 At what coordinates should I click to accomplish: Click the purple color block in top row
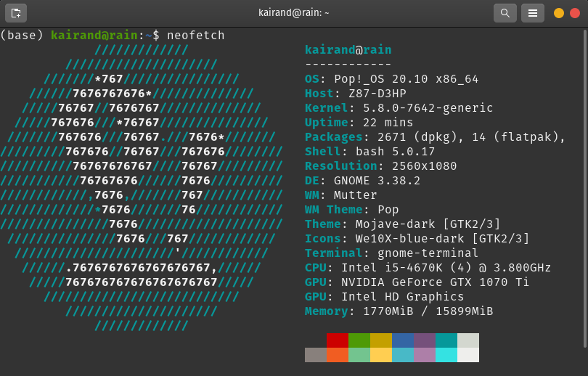[424, 340]
